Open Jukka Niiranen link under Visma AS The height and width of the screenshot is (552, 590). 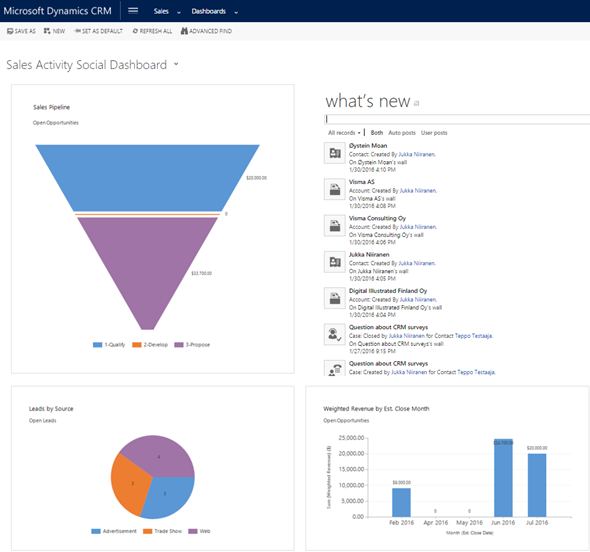(418, 191)
